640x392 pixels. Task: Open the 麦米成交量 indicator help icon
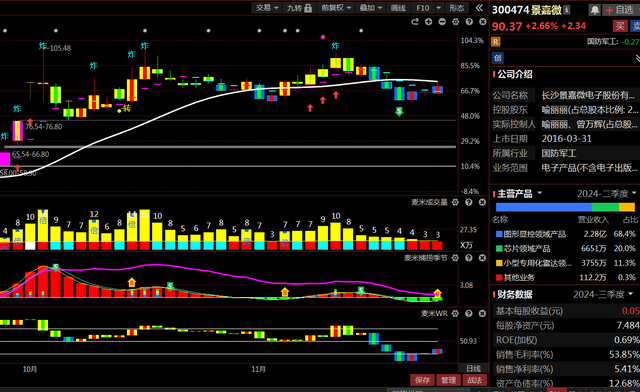click(x=469, y=202)
